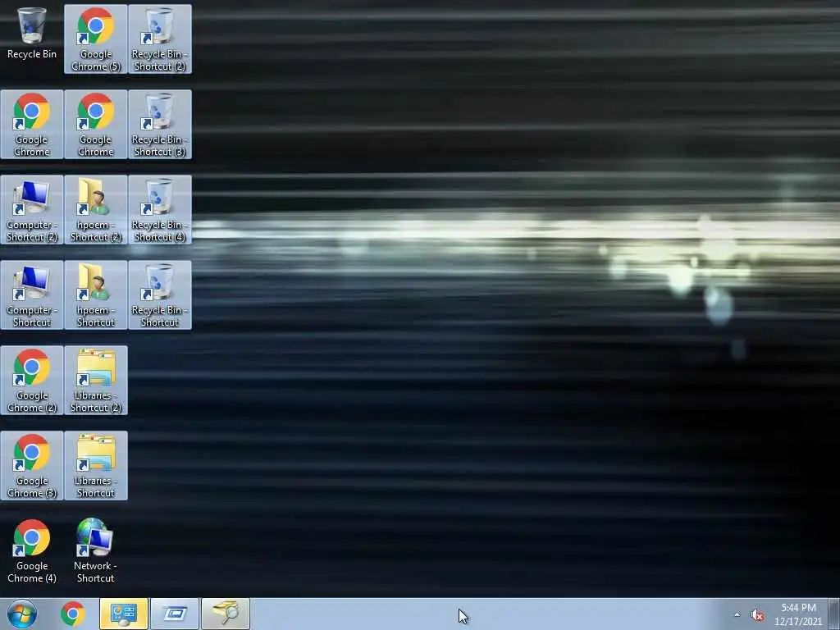This screenshot has height=630, width=840.
Task: Click the Recycle Bin - Shortcut (4) icon
Action: [x=160, y=209]
